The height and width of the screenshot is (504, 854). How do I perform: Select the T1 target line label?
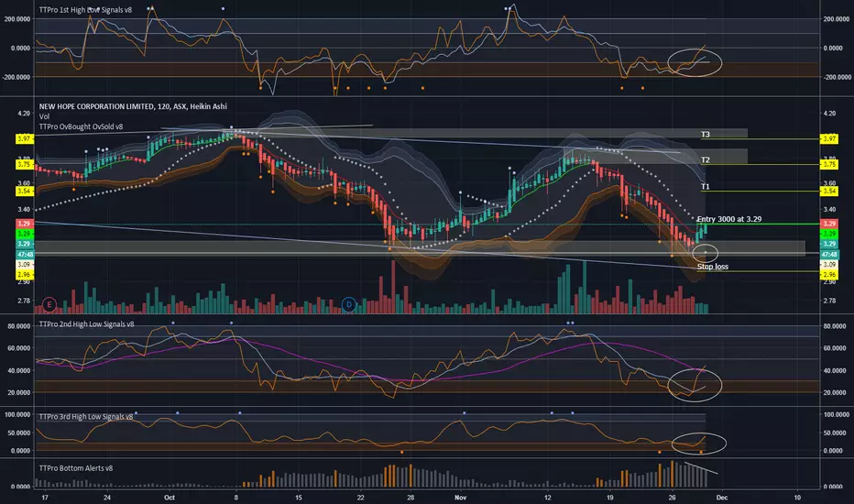(706, 186)
